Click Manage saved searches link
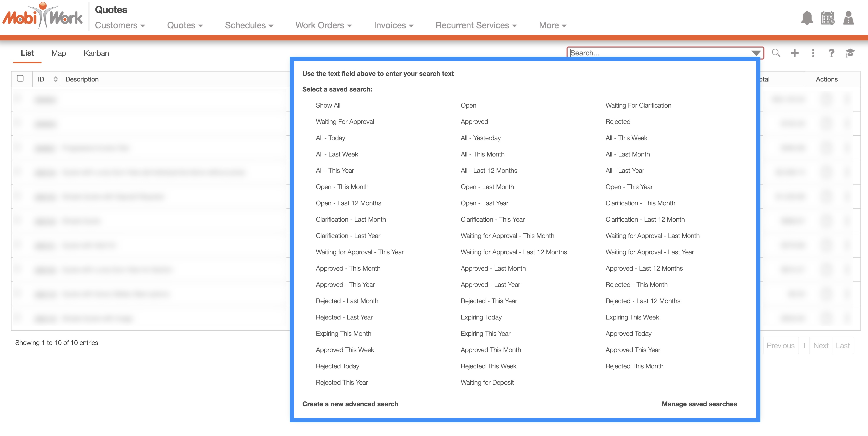Screen dimensions: 868x436 [699, 404]
